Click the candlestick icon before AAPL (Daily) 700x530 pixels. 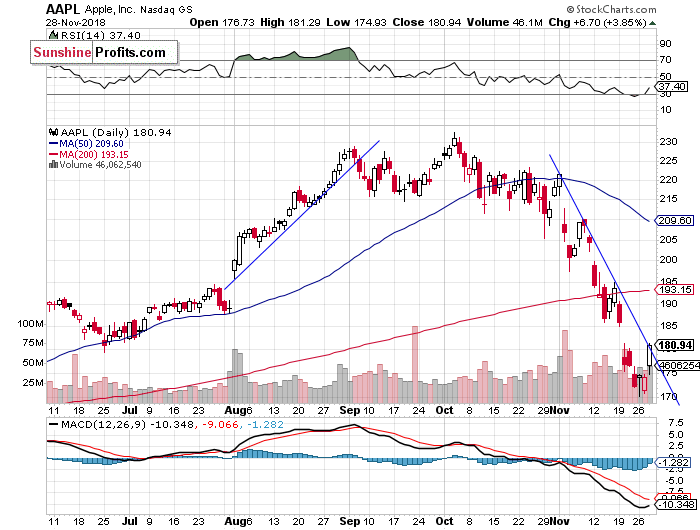coord(54,132)
